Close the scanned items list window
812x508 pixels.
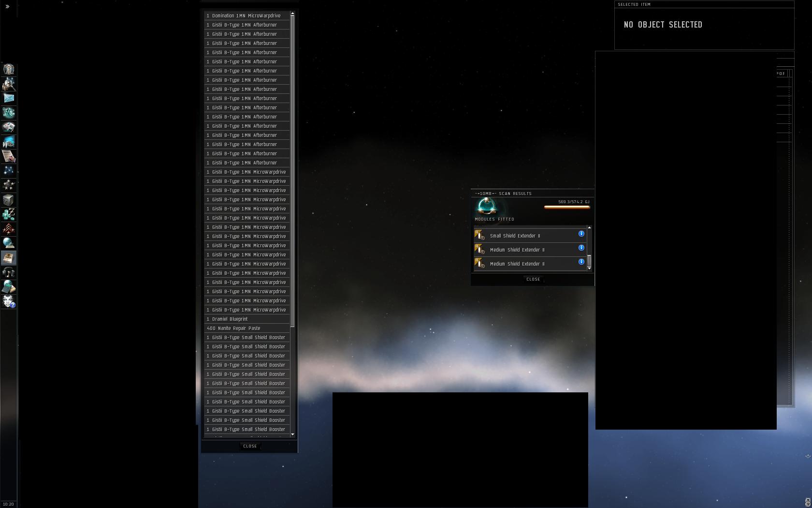point(250,446)
